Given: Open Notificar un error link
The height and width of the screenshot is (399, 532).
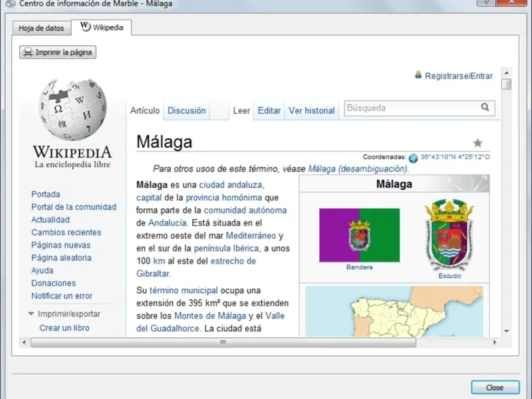Looking at the screenshot, I should click(62, 296).
